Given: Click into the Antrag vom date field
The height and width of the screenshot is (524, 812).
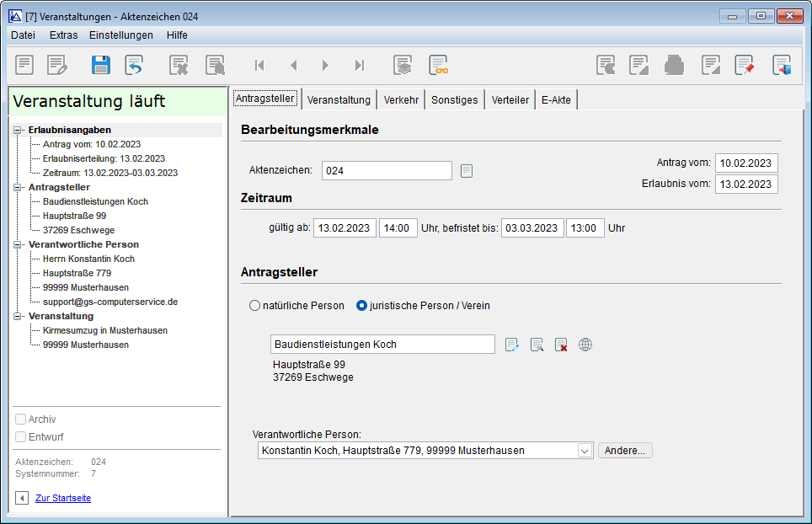Looking at the screenshot, I should pyautogui.click(x=746, y=163).
